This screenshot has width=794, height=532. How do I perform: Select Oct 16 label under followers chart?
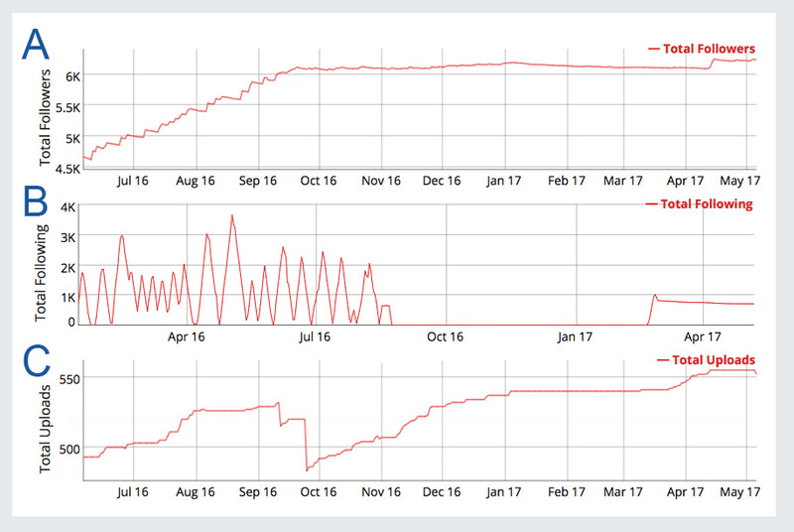[318, 181]
